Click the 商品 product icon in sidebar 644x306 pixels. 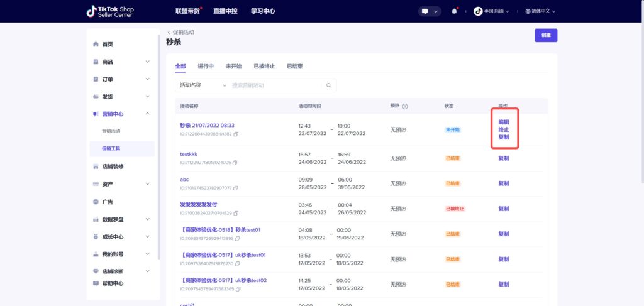(x=96, y=62)
